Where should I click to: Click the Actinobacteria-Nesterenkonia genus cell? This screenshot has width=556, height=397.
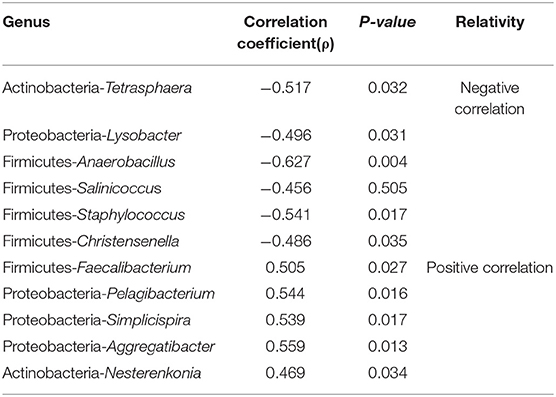point(102,373)
